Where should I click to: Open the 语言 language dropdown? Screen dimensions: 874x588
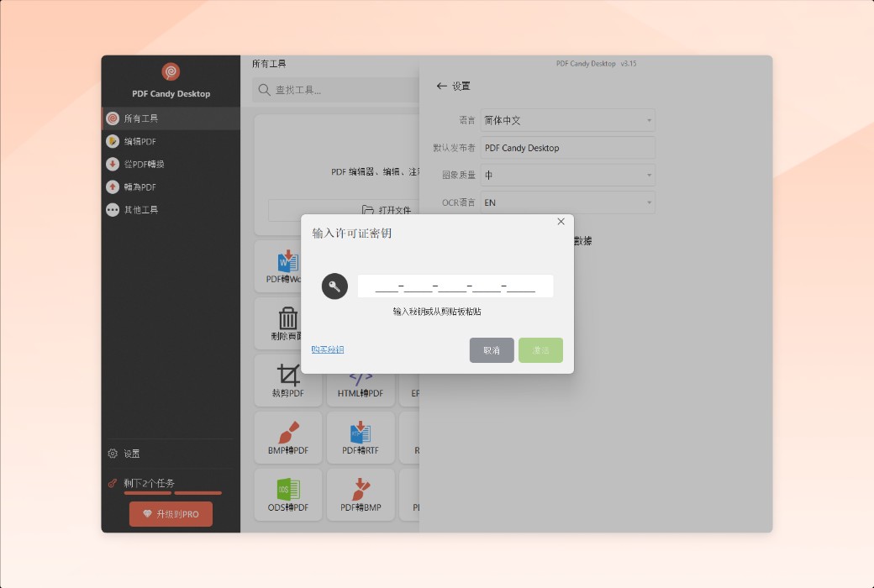tap(567, 120)
